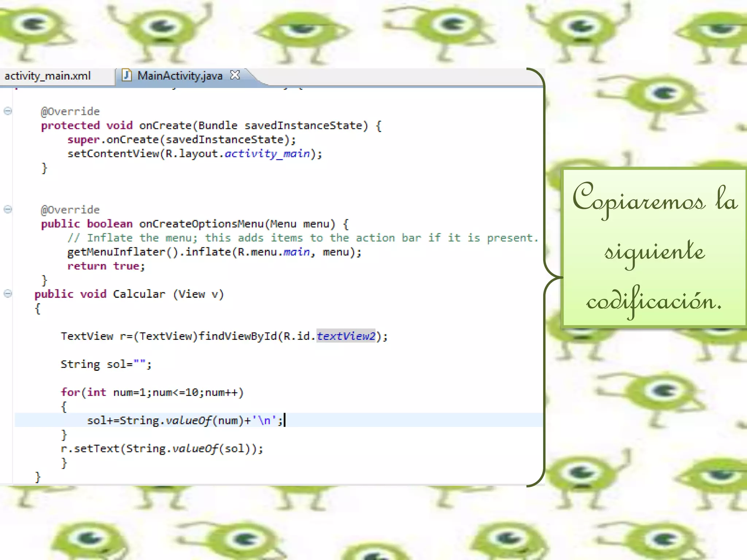Click the italic activity_main layout reference
The image size is (747, 560).
point(267,153)
